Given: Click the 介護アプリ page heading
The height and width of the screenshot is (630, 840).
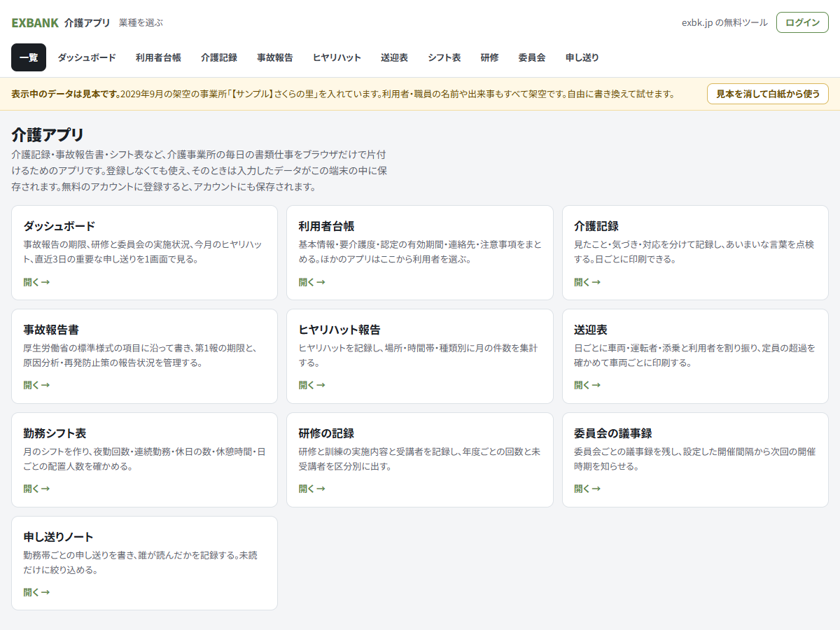Looking at the screenshot, I should pyautogui.click(x=48, y=134).
